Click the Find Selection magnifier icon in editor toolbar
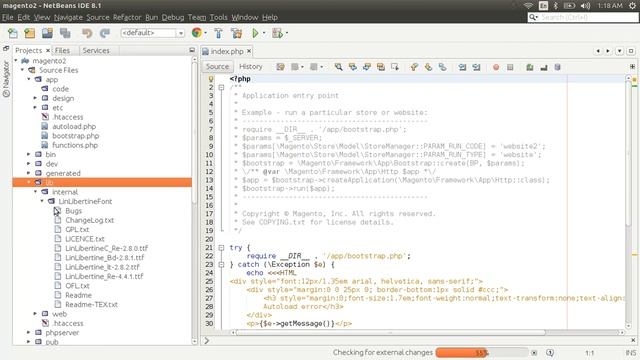Screen dimensions: 640x360 tap(338, 67)
